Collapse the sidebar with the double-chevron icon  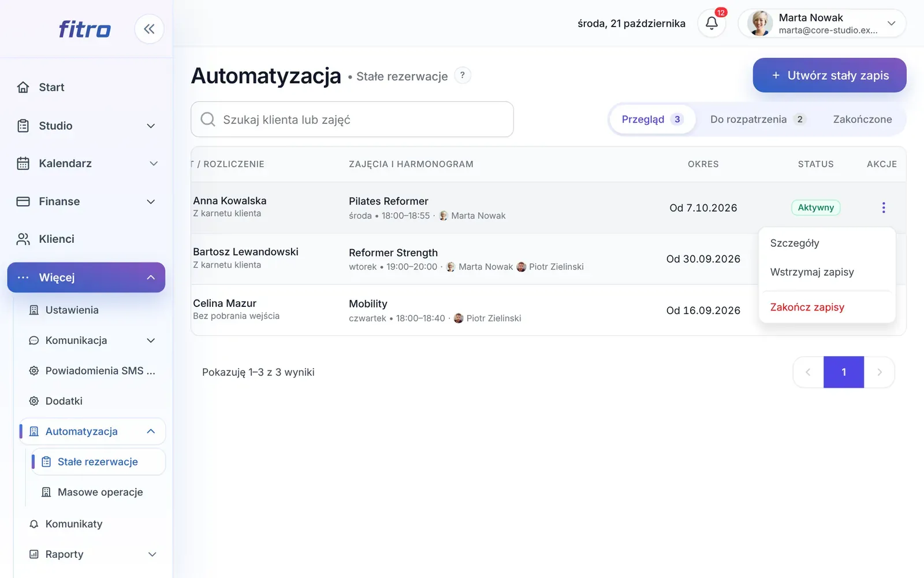tap(149, 29)
